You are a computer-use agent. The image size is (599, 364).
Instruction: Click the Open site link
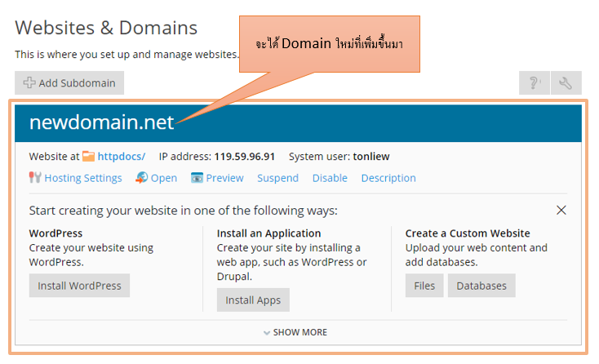164,178
